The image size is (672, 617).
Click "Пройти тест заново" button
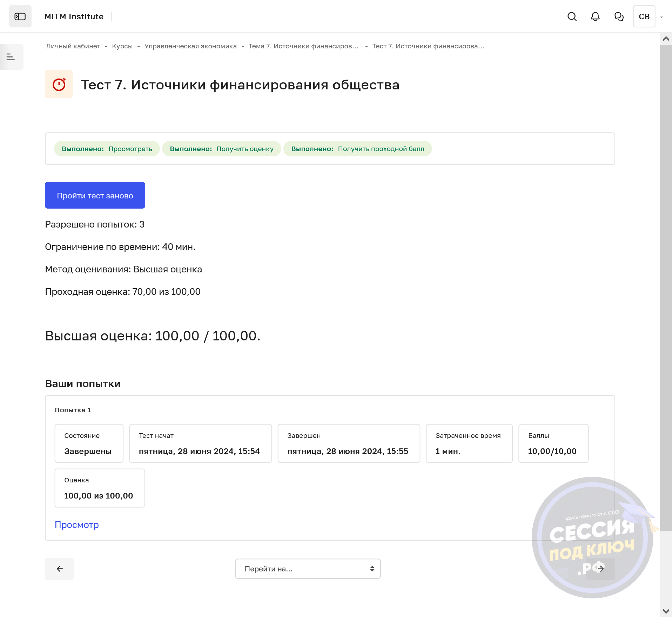[x=95, y=195]
